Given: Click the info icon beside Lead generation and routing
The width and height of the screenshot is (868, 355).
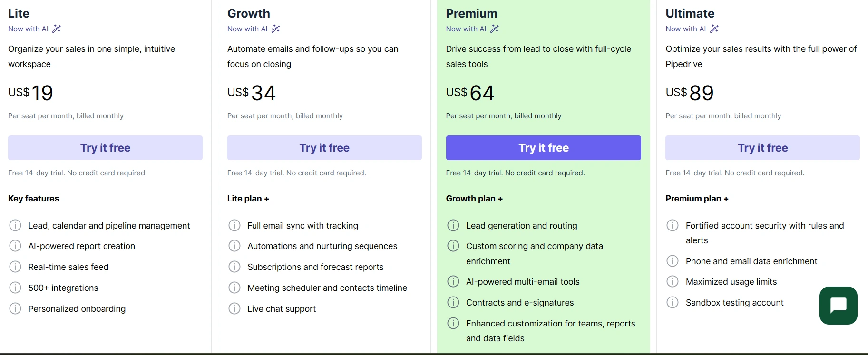Looking at the screenshot, I should point(453,225).
